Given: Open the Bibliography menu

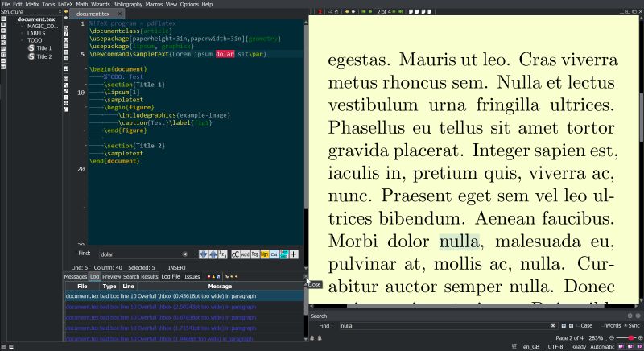Looking at the screenshot, I should (x=128, y=4).
